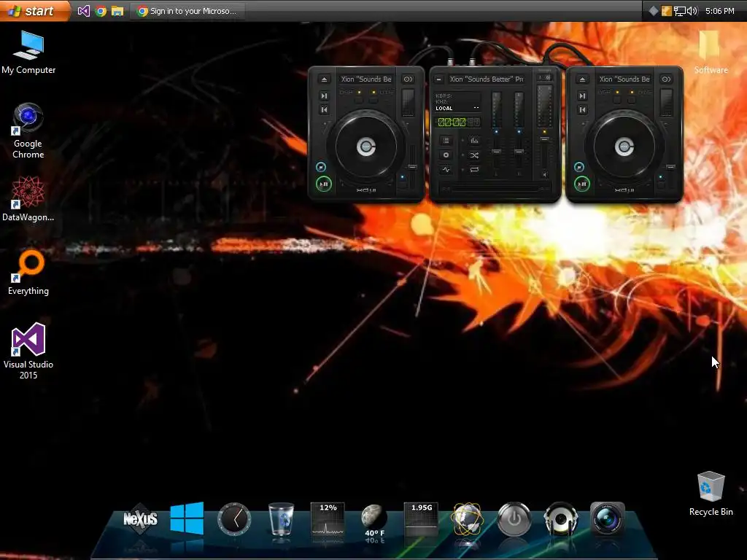
Task: Open the headphones speaker icon in dock
Action: click(x=561, y=518)
